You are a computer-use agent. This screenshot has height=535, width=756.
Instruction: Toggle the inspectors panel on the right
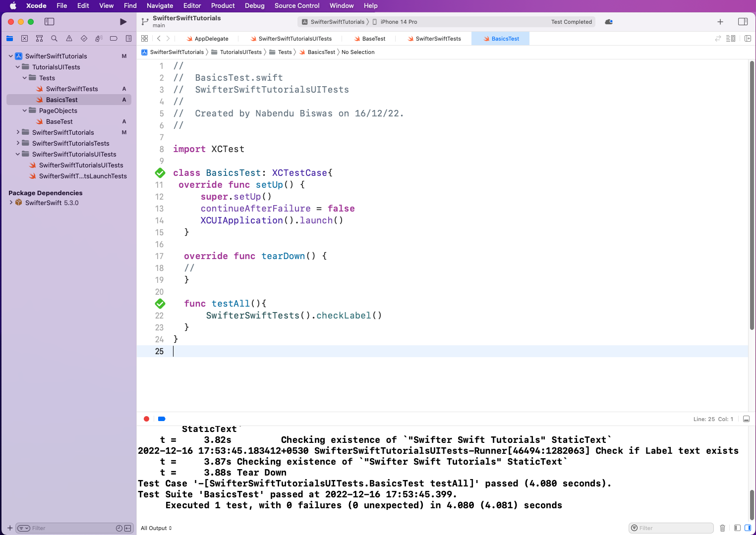coord(743,22)
